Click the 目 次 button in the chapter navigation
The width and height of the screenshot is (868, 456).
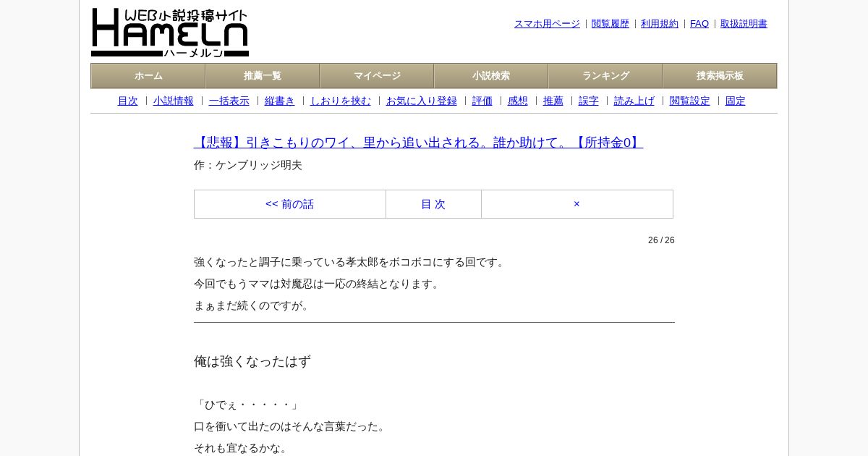tap(433, 204)
